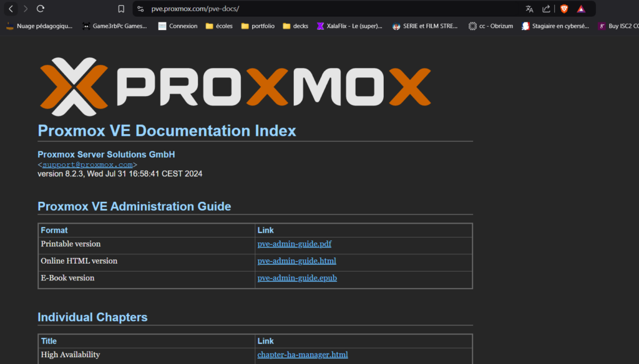Open the SERIE et FILM STRE... bookmark
The height and width of the screenshot is (364, 639).
pos(425,26)
